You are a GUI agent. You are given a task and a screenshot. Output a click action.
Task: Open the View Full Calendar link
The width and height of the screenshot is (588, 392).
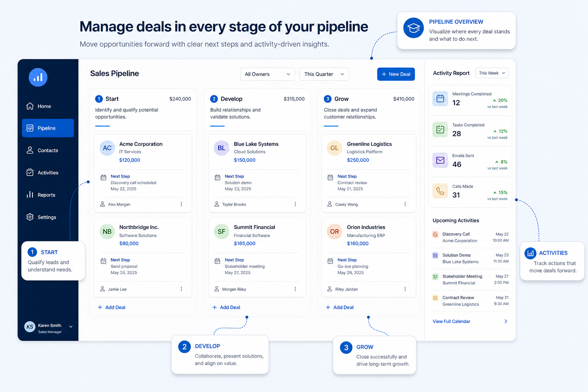451,322
